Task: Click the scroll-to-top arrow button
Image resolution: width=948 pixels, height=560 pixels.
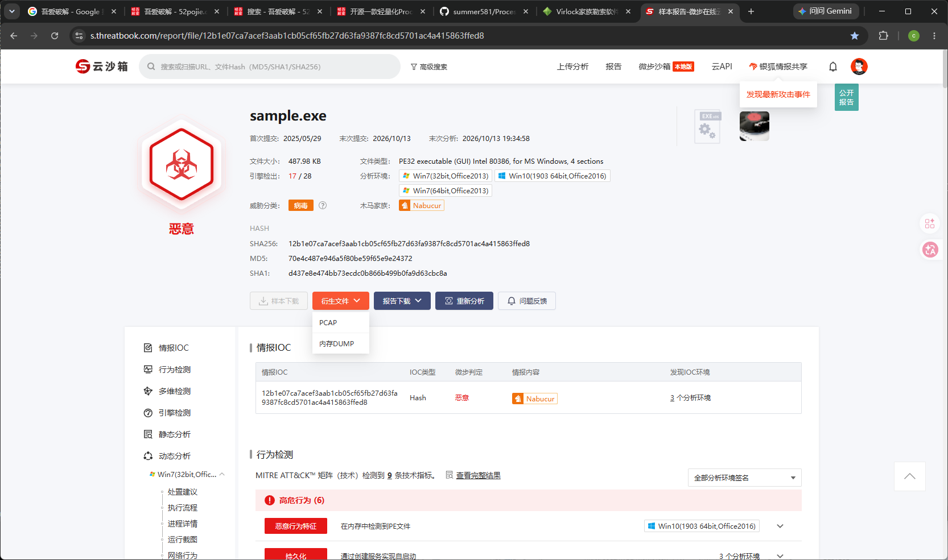Action: (910, 476)
